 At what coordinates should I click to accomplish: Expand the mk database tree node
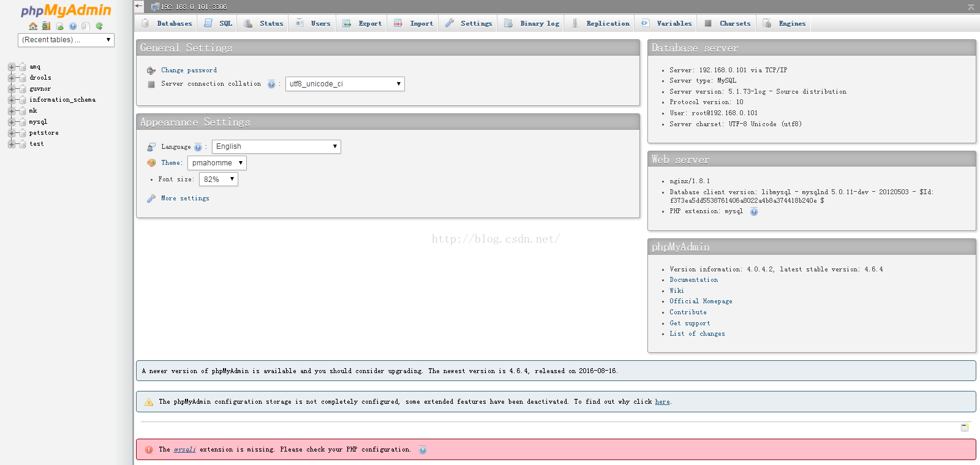coord(11,111)
